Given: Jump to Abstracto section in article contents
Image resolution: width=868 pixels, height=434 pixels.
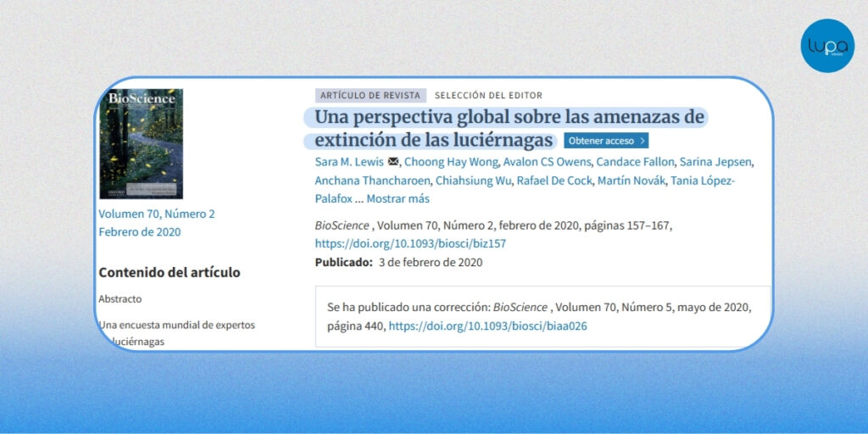Looking at the screenshot, I should coord(120,299).
